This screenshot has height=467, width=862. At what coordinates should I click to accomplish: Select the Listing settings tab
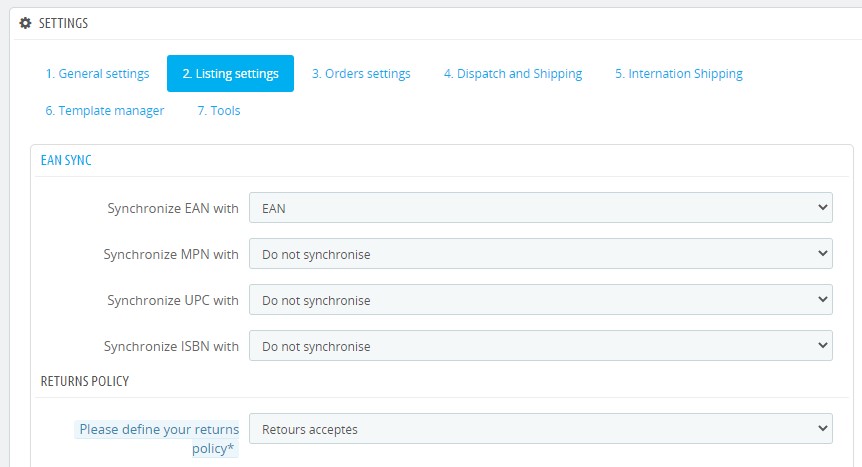tap(230, 73)
